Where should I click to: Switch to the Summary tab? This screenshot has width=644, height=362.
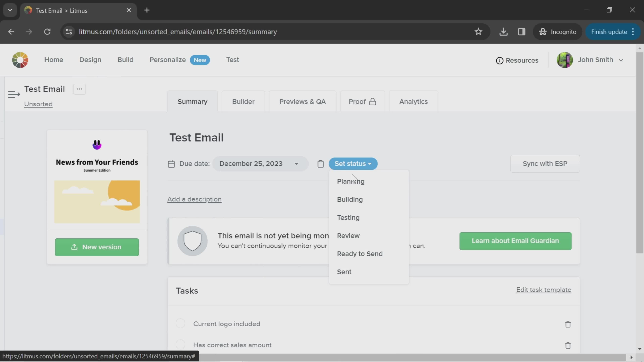tap(193, 101)
